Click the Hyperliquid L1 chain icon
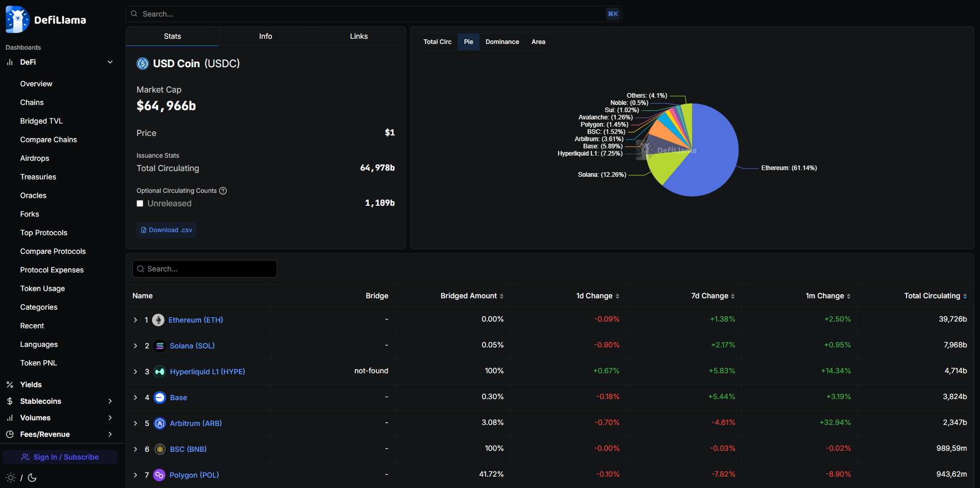The image size is (980, 488). [x=160, y=372]
